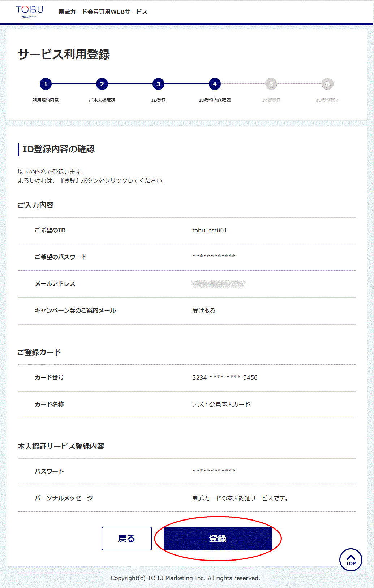Image resolution: width=374 pixels, height=588 pixels.
Task: Click the パーソナルメッセージ label
Action: pos(64,498)
